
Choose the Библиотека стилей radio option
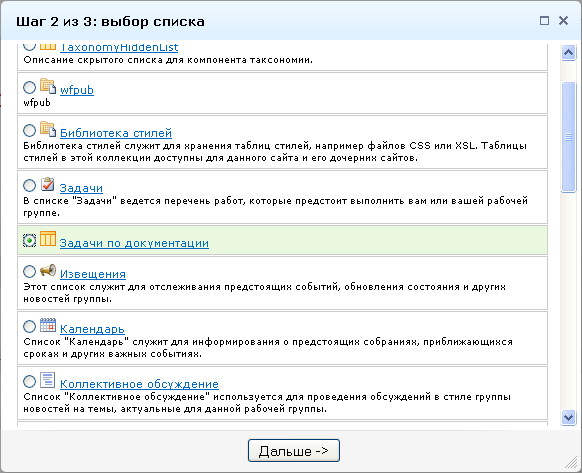click(29, 131)
